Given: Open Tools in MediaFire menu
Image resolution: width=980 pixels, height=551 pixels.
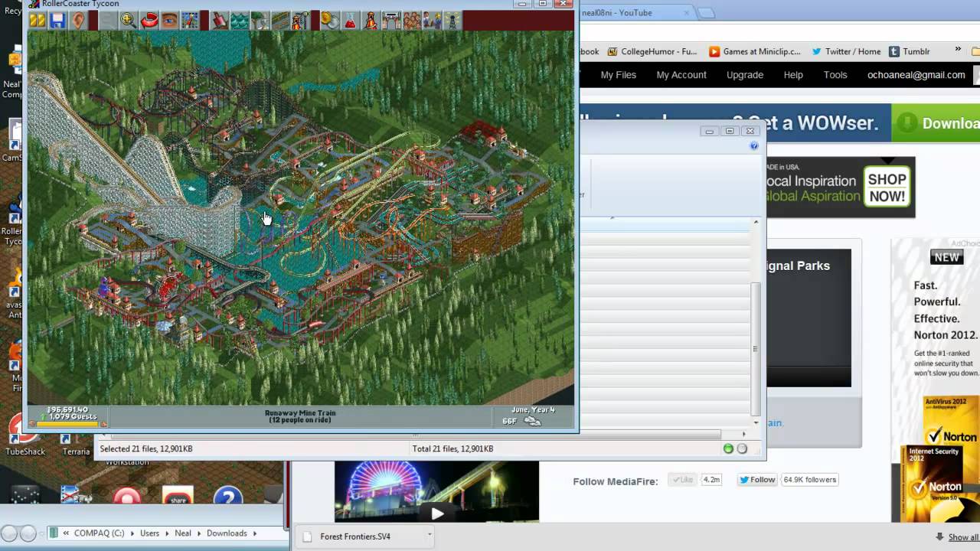Looking at the screenshot, I should [835, 75].
